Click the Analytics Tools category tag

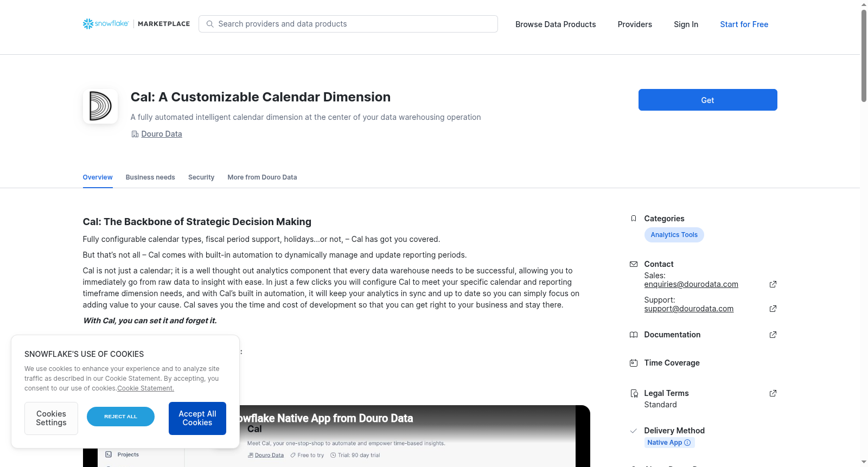click(x=674, y=235)
